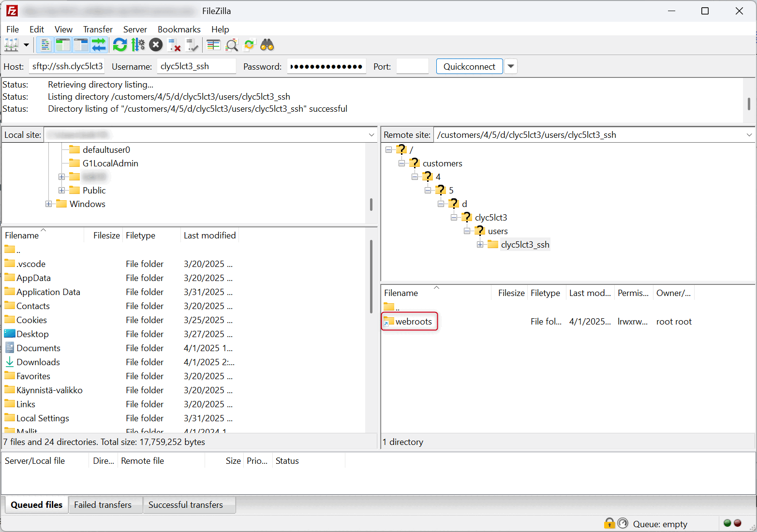Viewport: 757px width, 532px height.
Task: Click the Refresh file lists icon
Action: pos(119,45)
